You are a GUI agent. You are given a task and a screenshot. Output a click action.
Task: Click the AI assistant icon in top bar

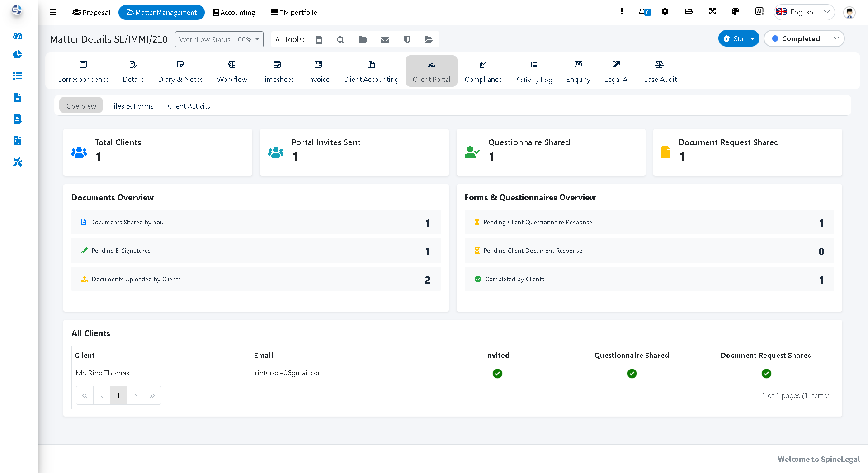point(759,11)
